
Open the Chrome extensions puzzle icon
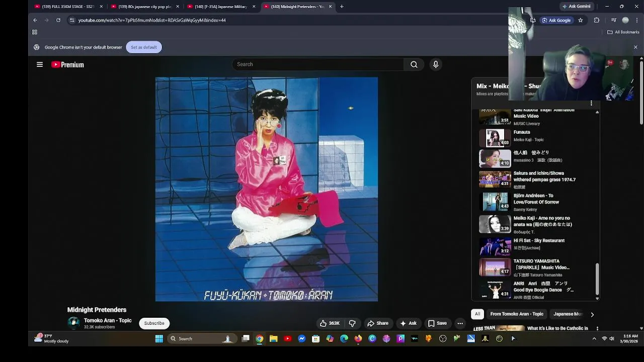coord(597,20)
